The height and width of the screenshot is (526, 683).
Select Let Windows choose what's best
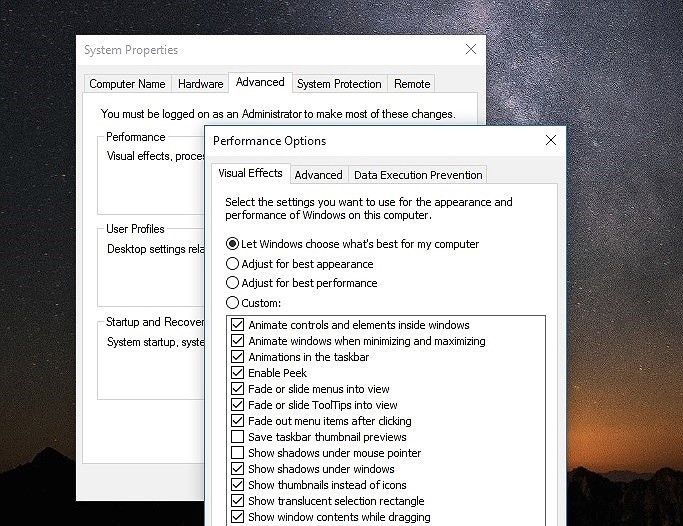coord(233,244)
